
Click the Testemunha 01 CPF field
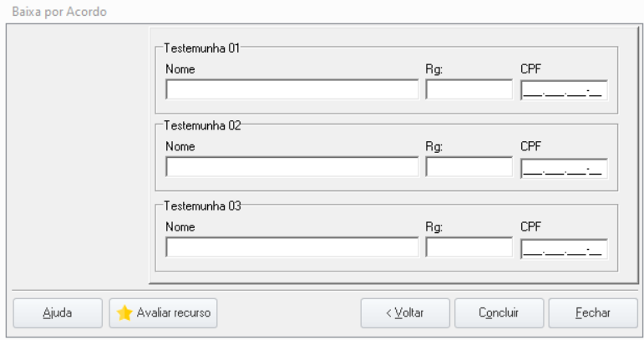564,90
